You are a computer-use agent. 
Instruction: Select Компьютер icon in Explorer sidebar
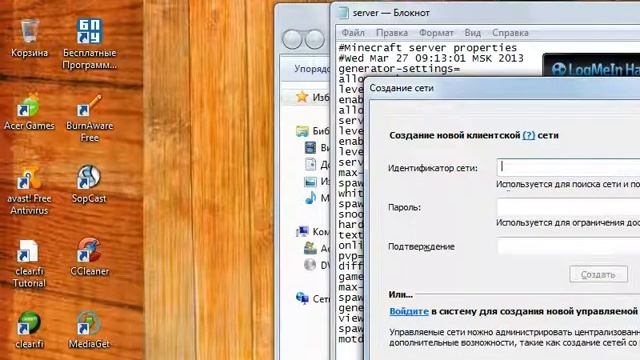tap(302, 231)
